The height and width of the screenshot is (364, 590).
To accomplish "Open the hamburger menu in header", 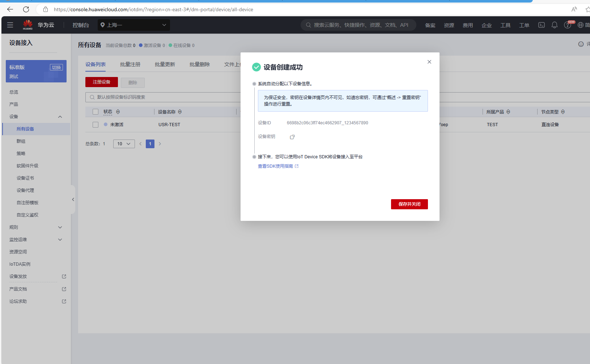I will click(x=10, y=25).
